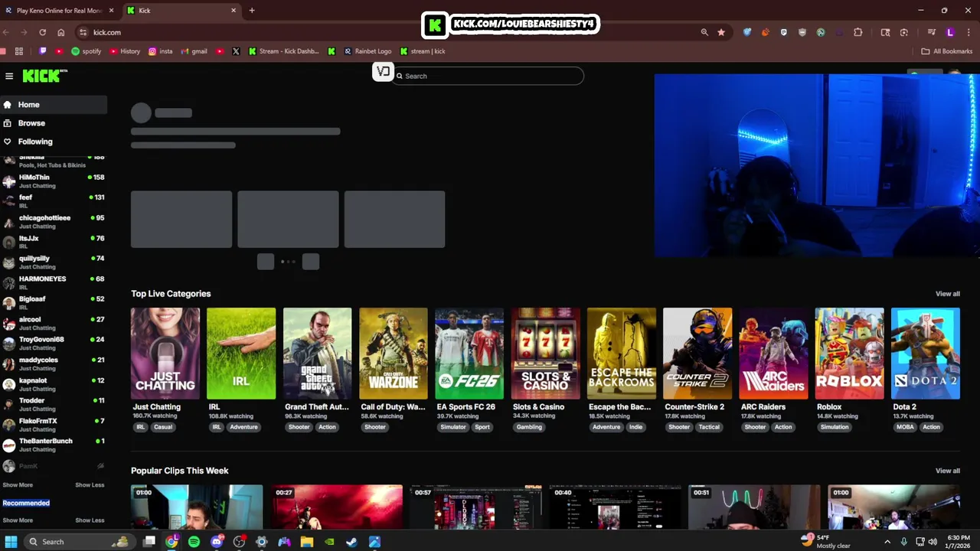Play the 00:27 popular clip
This screenshot has width=980, height=551.
click(337, 507)
